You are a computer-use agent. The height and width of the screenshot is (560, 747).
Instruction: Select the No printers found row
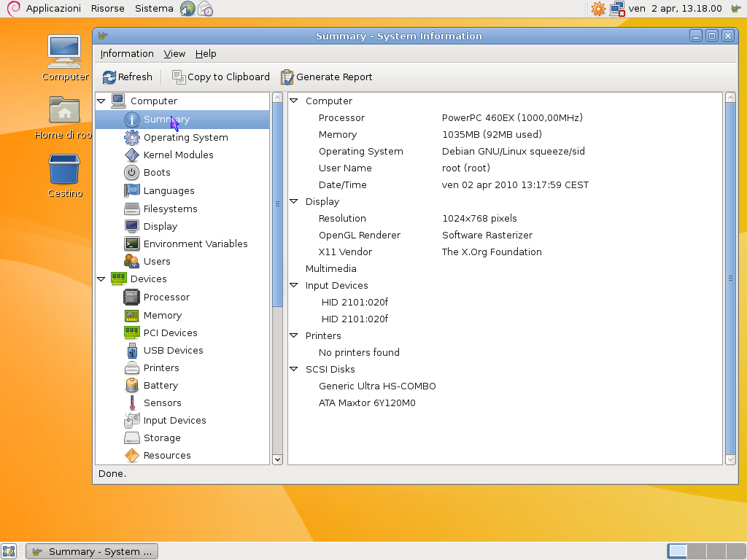click(505, 352)
